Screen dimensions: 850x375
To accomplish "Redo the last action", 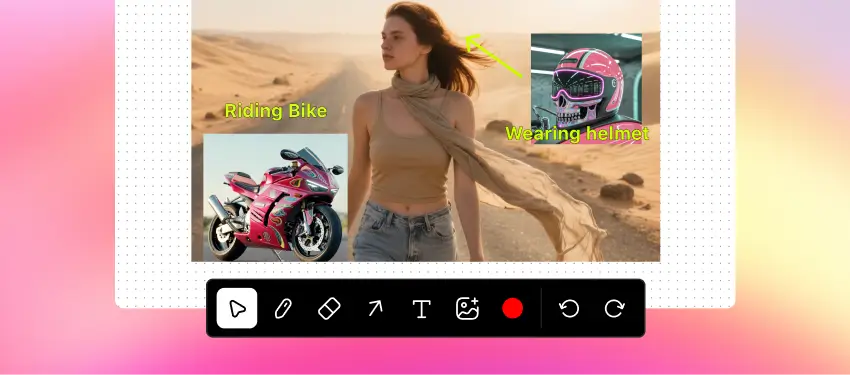I will click(615, 308).
